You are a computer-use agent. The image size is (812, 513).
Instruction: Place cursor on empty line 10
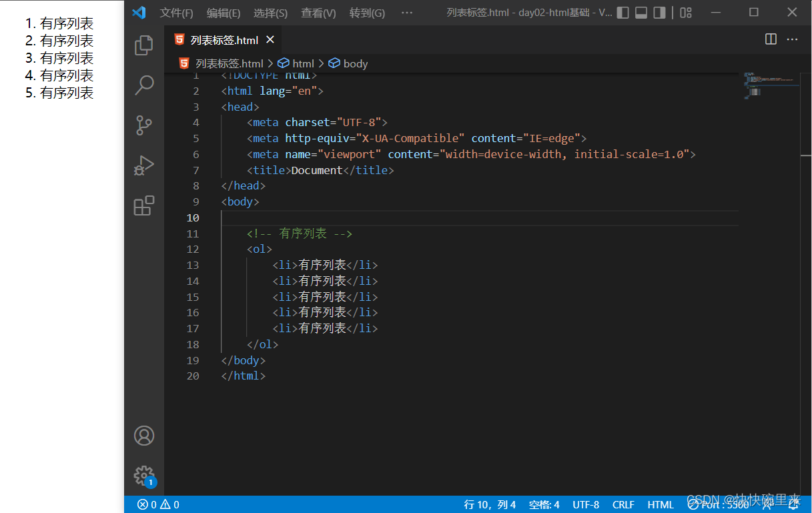coord(480,217)
